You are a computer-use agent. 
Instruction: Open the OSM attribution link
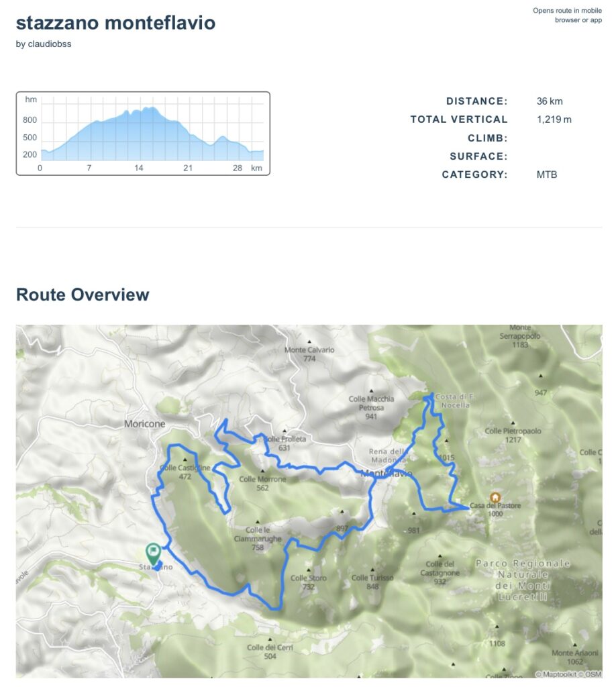click(x=593, y=674)
